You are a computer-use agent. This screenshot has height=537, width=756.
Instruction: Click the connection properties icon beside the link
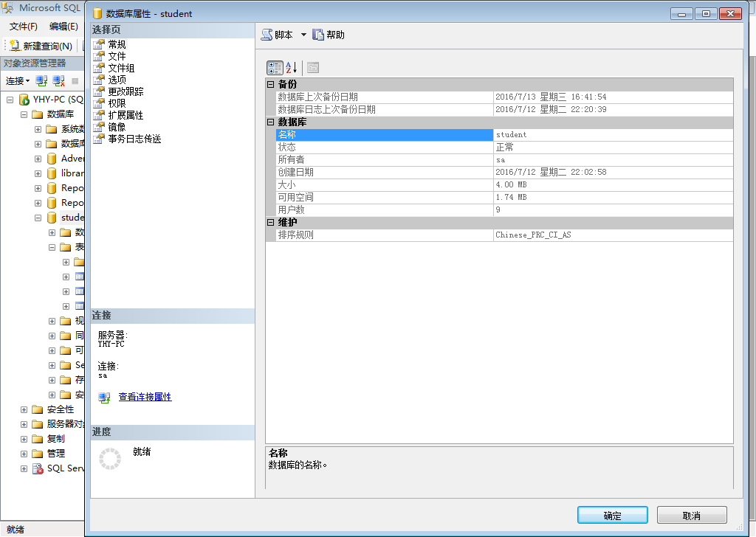click(x=104, y=398)
